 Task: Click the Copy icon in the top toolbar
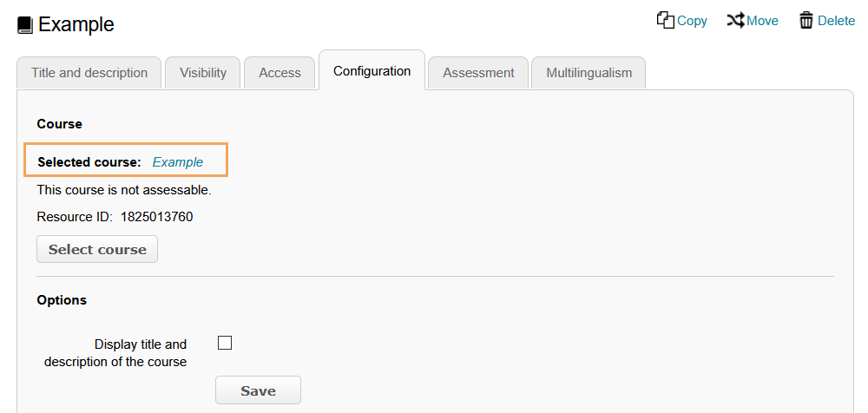pyautogui.click(x=666, y=20)
